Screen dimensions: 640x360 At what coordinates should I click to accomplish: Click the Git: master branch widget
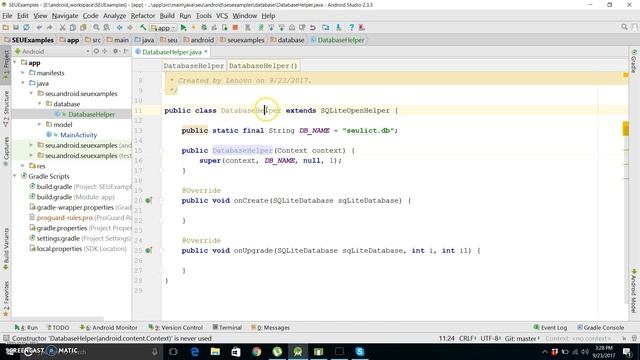pos(522,338)
